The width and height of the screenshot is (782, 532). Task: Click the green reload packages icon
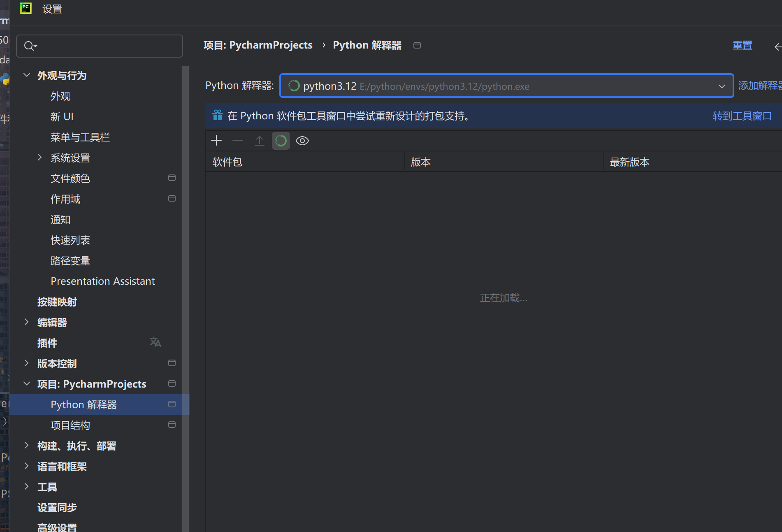[x=281, y=141]
